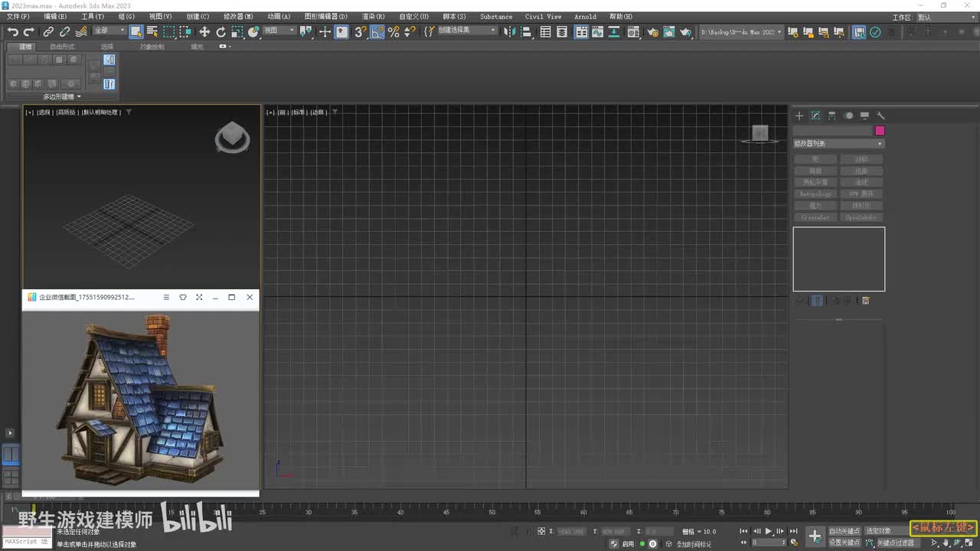This screenshot has width=980, height=551.
Task: Click the 设置关键点 button
Action: tap(844, 543)
